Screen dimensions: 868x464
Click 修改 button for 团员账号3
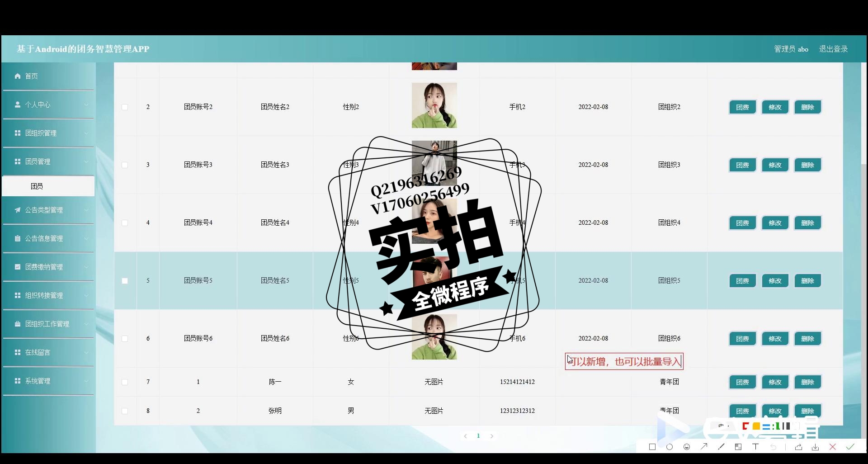775,165
